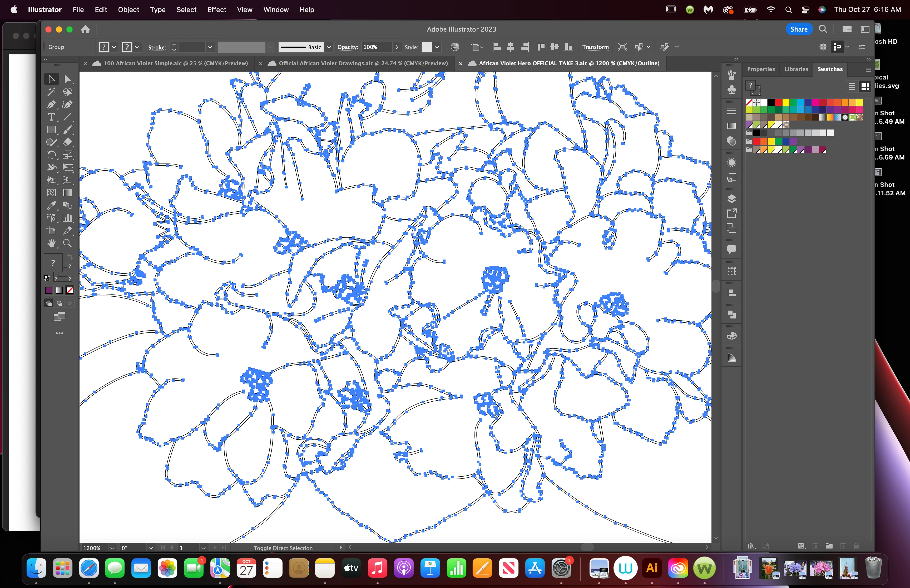This screenshot has height=588, width=910.
Task: Open the Layers panel icon
Action: click(731, 198)
